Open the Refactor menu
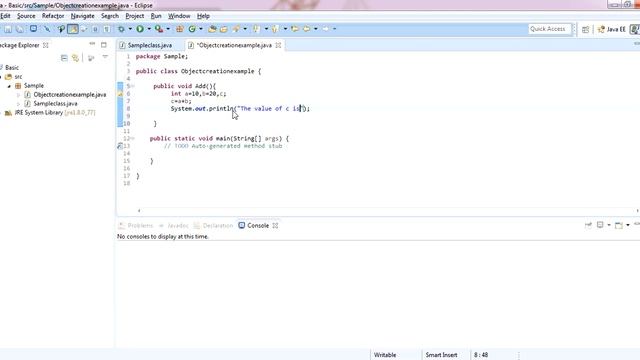 [53, 16]
